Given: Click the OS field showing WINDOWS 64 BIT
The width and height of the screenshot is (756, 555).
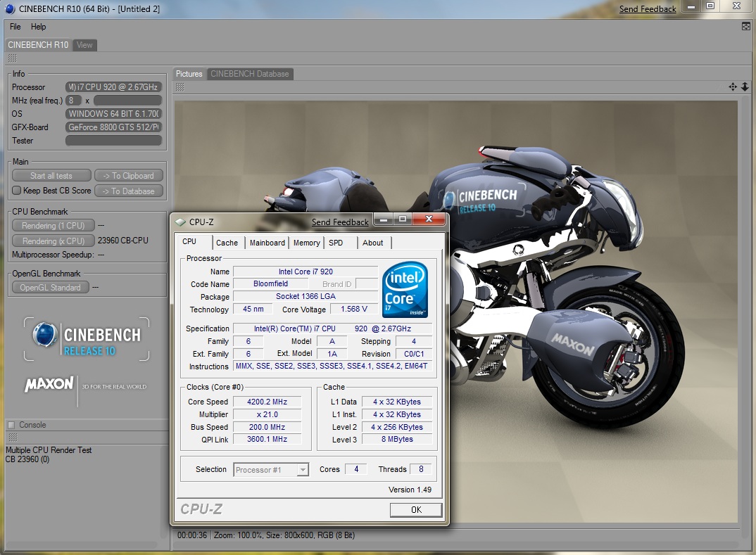Looking at the screenshot, I should click(x=113, y=114).
